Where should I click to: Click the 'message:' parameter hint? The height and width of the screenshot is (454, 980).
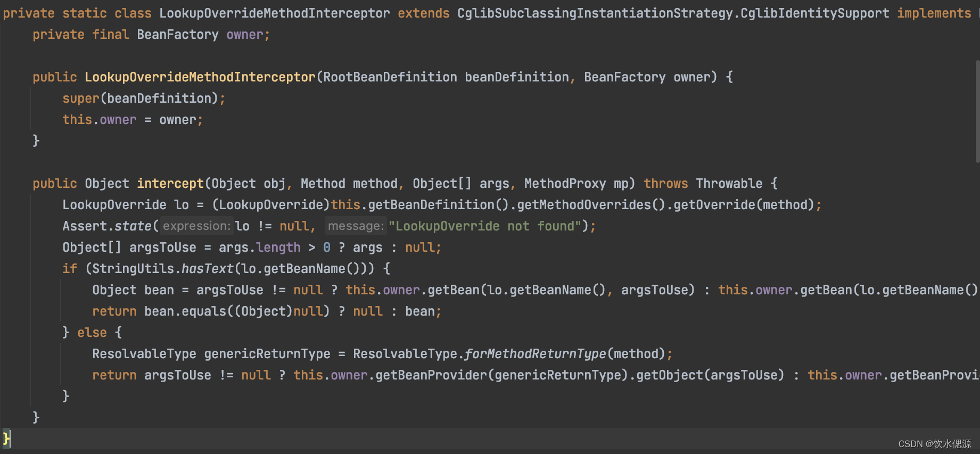pyautogui.click(x=356, y=226)
